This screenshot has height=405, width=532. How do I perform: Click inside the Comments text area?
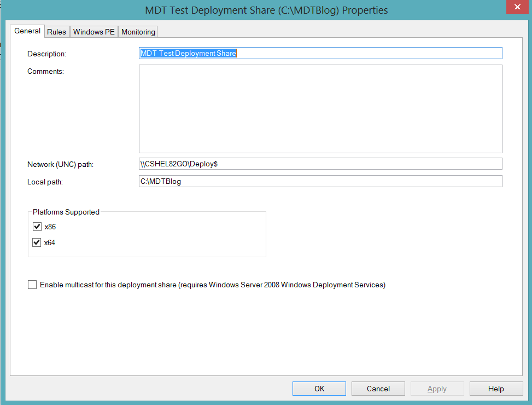[x=320, y=109]
